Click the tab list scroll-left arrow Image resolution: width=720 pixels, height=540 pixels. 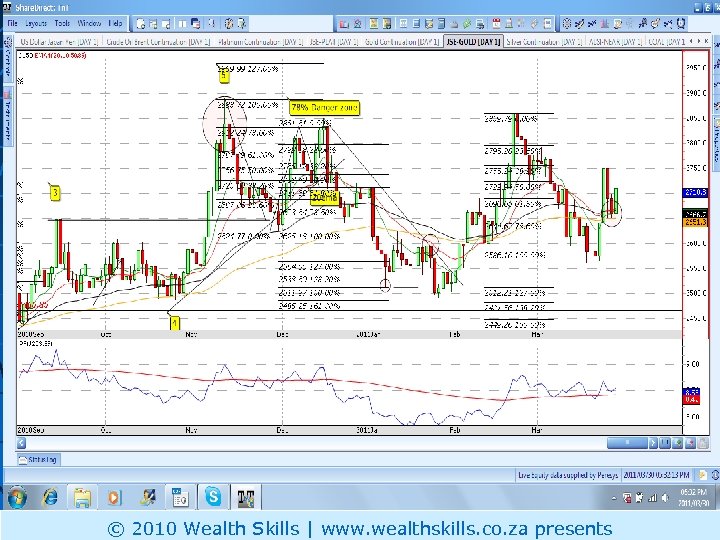coord(692,42)
